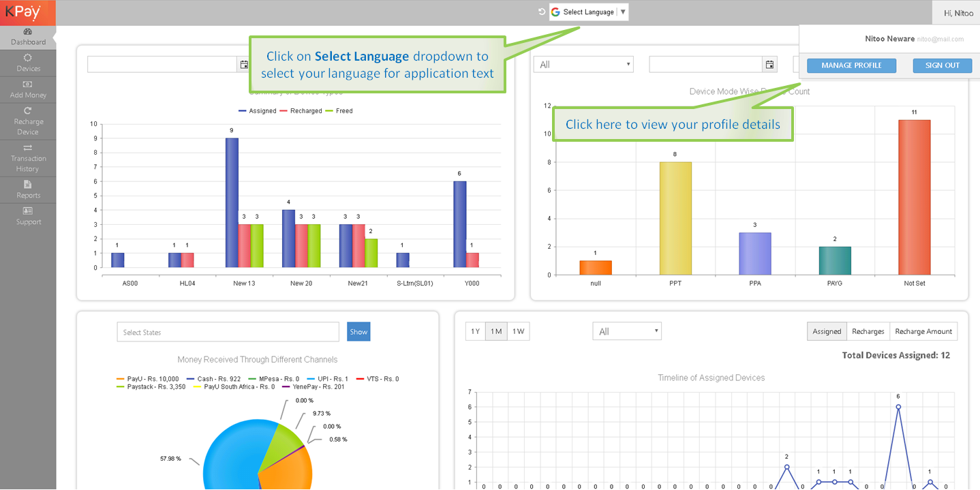The height and width of the screenshot is (490, 980).
Task: Switch timeline to Recharges tab
Action: point(868,332)
